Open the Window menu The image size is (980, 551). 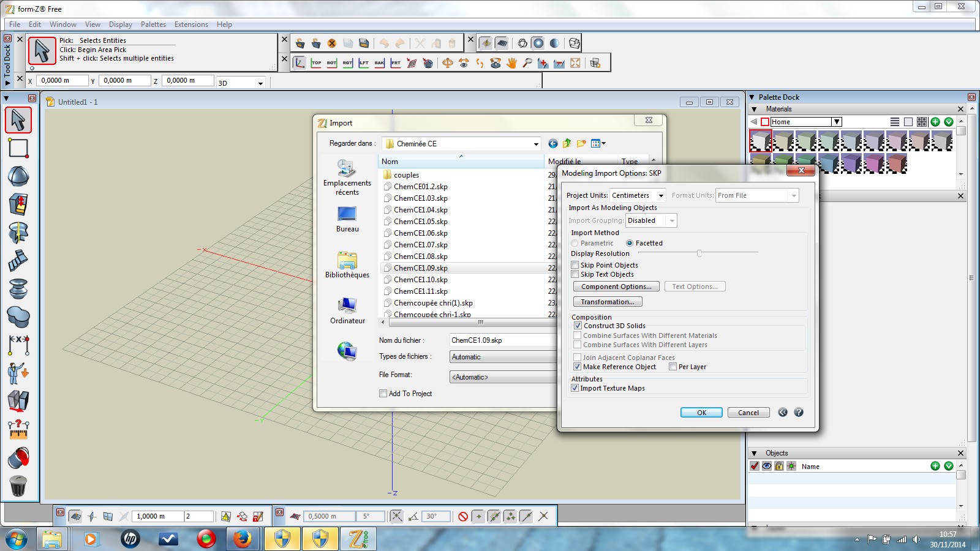click(x=63, y=24)
